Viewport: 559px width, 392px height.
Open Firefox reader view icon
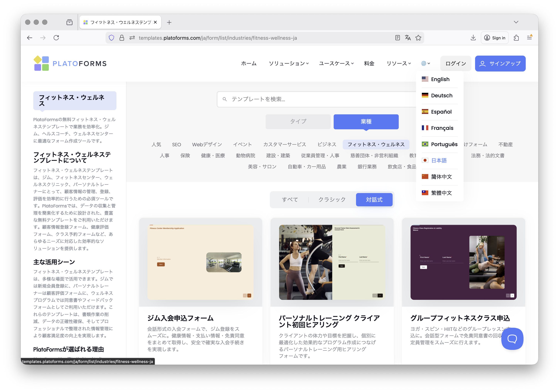tap(397, 38)
